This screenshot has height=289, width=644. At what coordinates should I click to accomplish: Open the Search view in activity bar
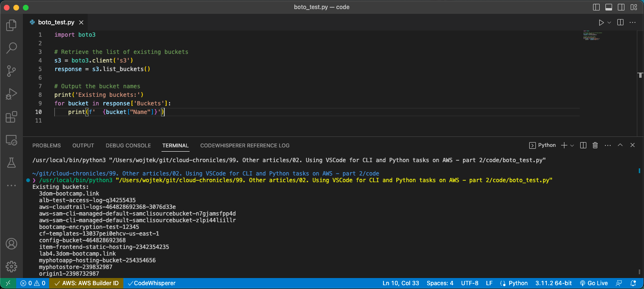(x=11, y=48)
